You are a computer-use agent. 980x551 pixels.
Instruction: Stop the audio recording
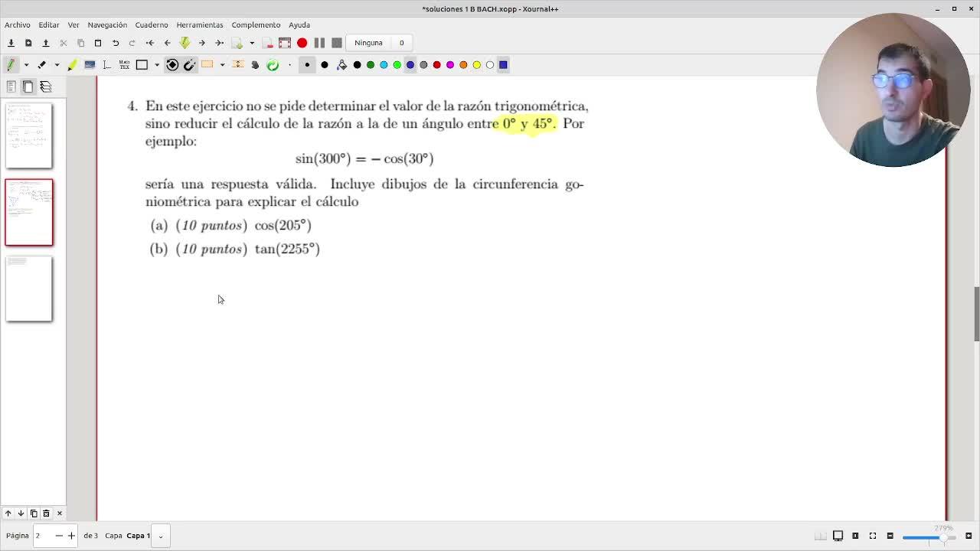click(337, 43)
